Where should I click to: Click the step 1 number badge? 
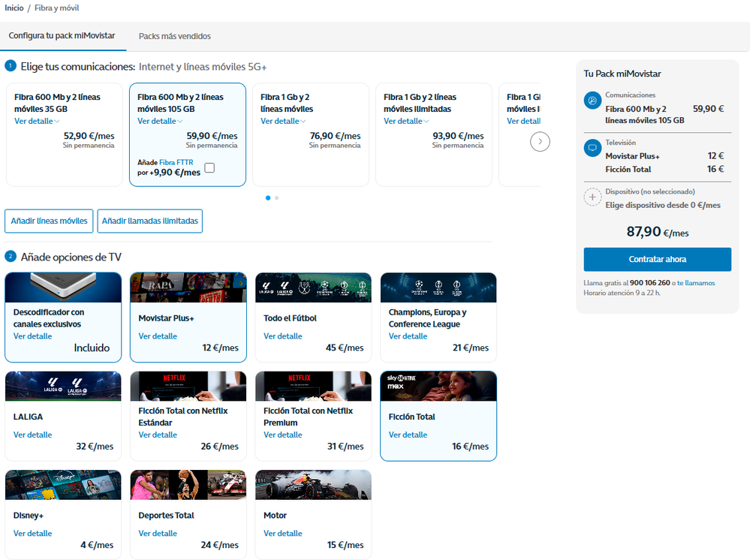tap(11, 66)
